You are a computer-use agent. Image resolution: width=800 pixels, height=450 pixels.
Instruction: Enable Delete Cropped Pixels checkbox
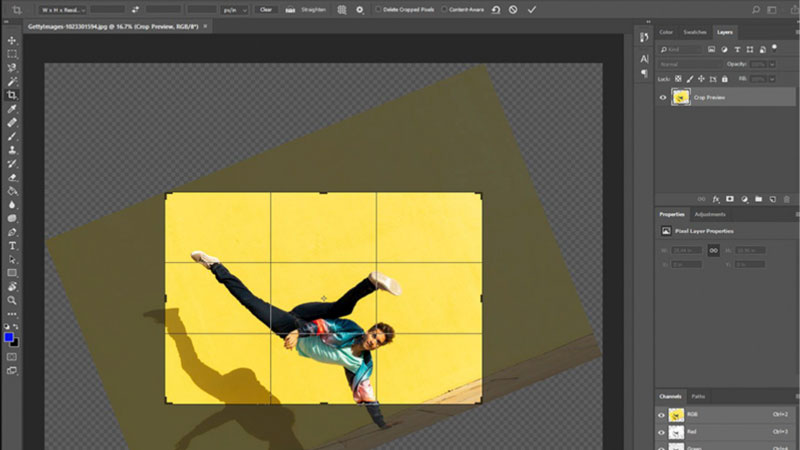[378, 9]
